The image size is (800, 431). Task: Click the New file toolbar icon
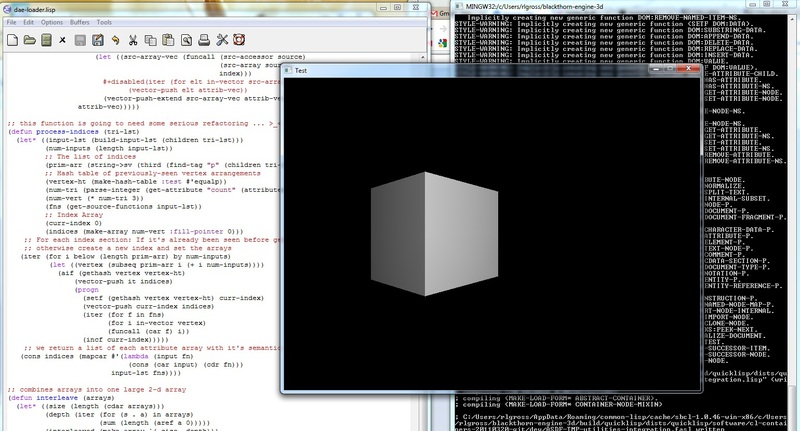pyautogui.click(x=12, y=40)
